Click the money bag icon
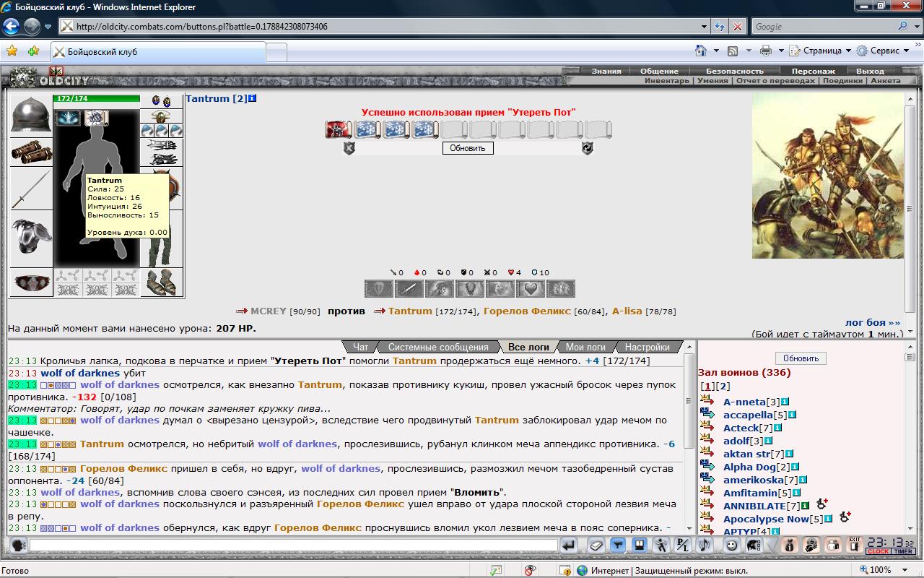The width and height of the screenshot is (924, 578). tap(790, 545)
